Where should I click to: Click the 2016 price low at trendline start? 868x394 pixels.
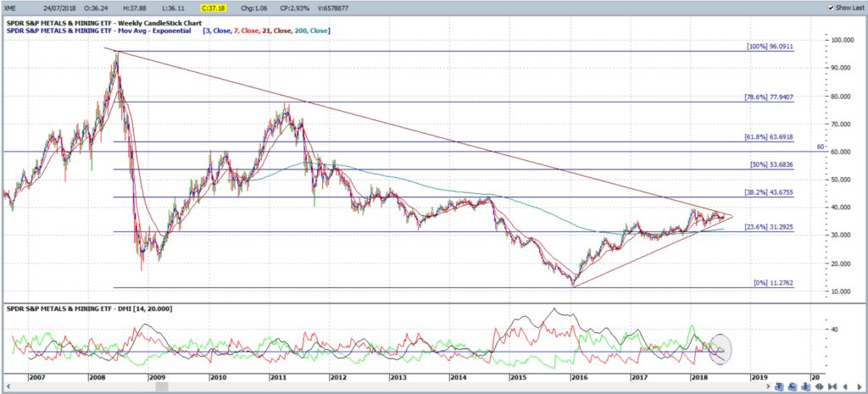tap(574, 284)
